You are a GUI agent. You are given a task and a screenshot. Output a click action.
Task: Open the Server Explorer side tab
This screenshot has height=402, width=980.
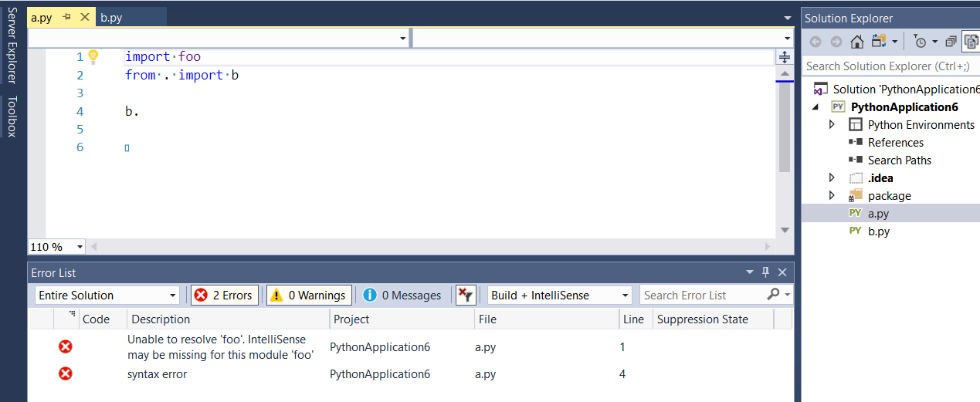coord(12,44)
